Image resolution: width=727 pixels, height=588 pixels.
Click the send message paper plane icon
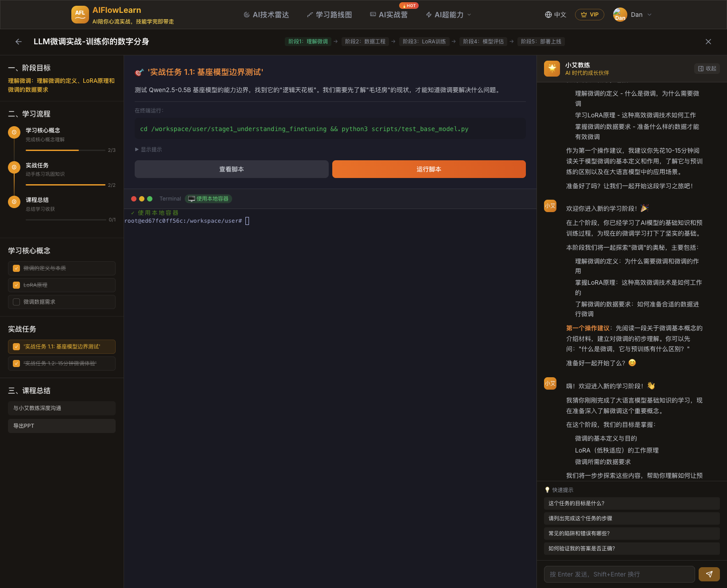[709, 574]
